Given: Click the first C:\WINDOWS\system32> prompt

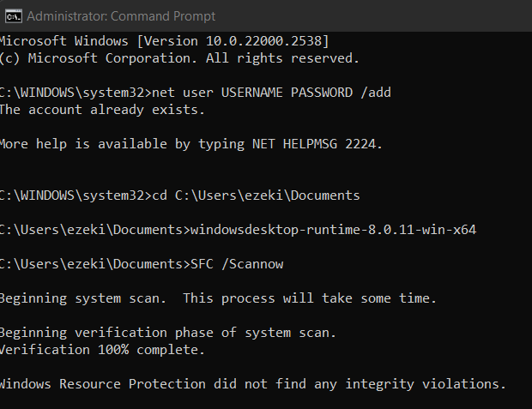Looking at the screenshot, I should 76,93.
